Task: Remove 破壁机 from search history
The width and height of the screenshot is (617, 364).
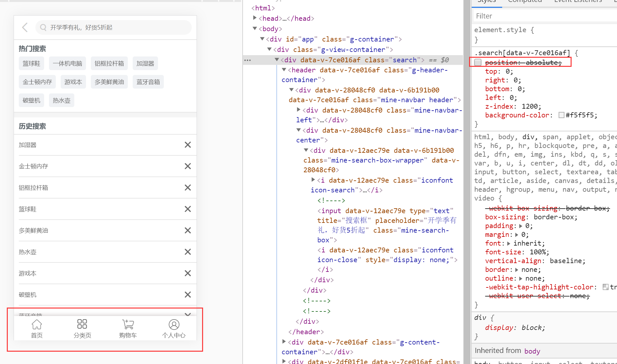Action: (188, 295)
